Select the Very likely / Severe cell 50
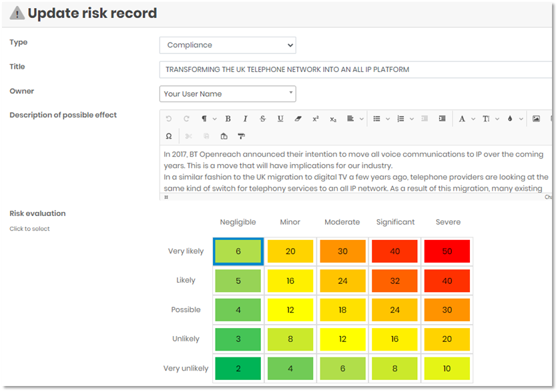This screenshot has height=392, width=558. [447, 251]
